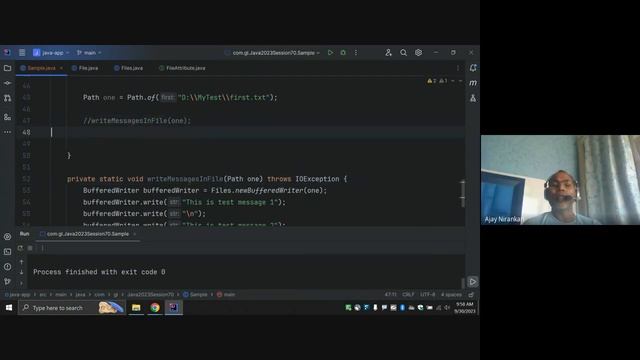Open the Pull Requests tool window icon

pyautogui.click(x=7, y=98)
